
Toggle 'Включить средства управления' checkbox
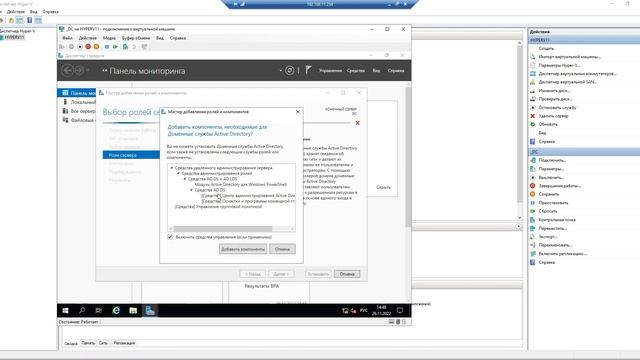pyautogui.click(x=170, y=237)
